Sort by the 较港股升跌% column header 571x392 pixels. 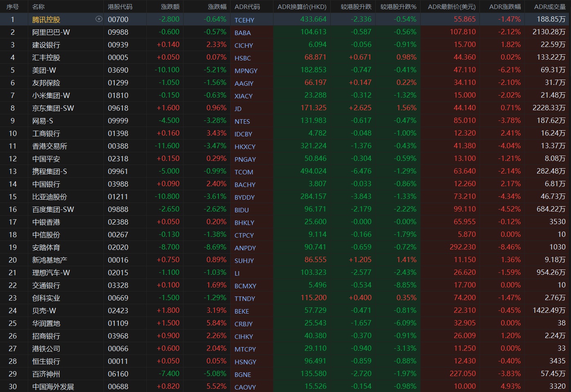pos(398,7)
